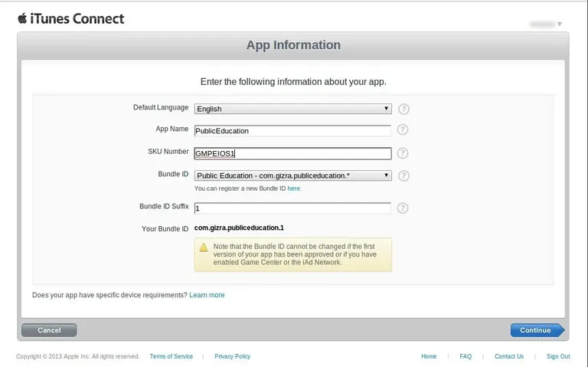The image size is (588, 367).
Task: Click help icon beside Default Language
Action: [403, 110]
